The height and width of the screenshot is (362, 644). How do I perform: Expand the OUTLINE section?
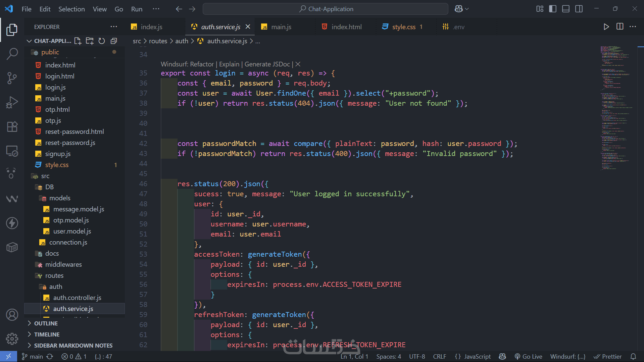tap(46, 323)
